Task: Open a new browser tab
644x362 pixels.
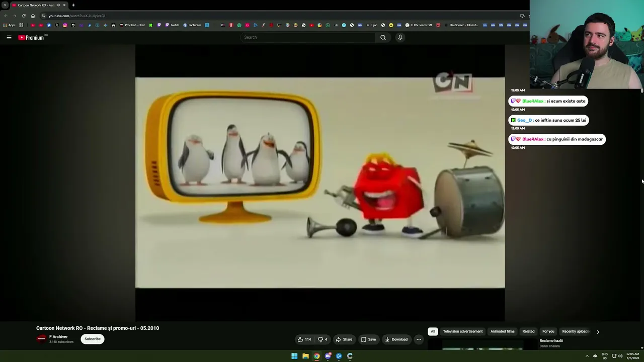Action: point(73,5)
